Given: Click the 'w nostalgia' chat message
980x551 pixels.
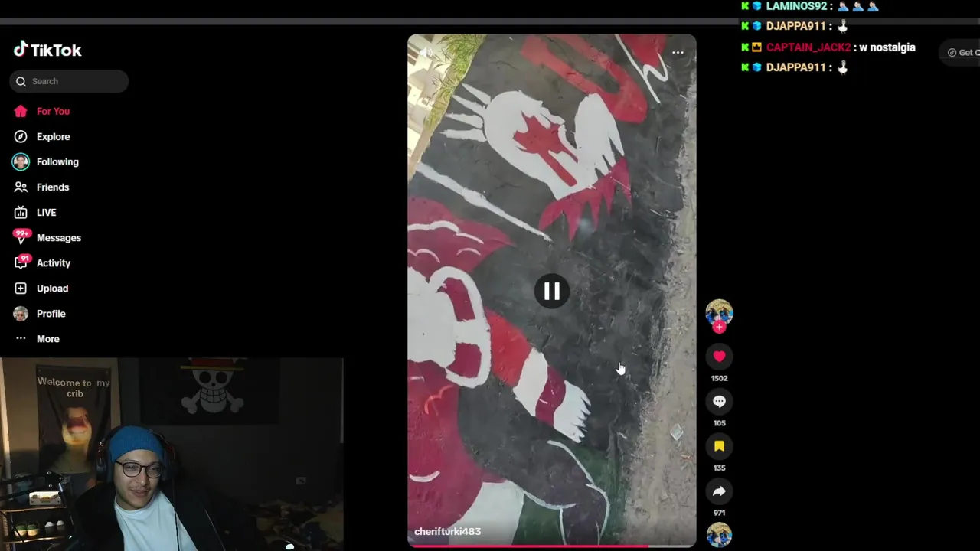Looking at the screenshot, I should point(887,47).
